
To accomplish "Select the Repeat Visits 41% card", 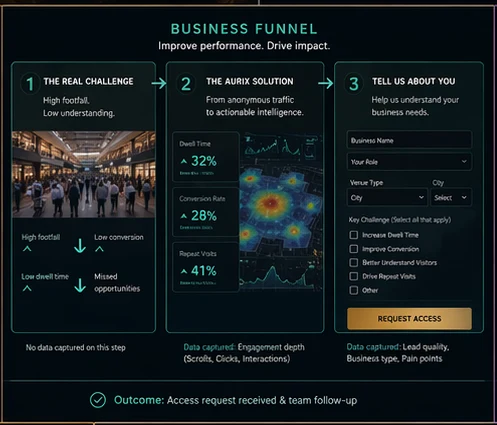I will coord(206,267).
